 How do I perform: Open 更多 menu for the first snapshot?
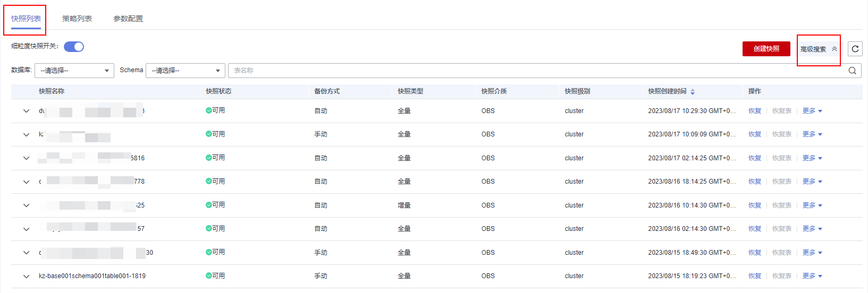point(812,111)
